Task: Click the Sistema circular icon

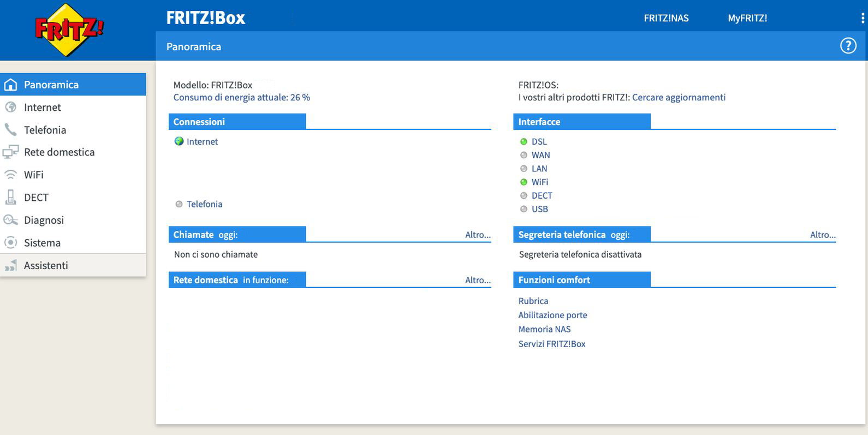Action: (10, 242)
